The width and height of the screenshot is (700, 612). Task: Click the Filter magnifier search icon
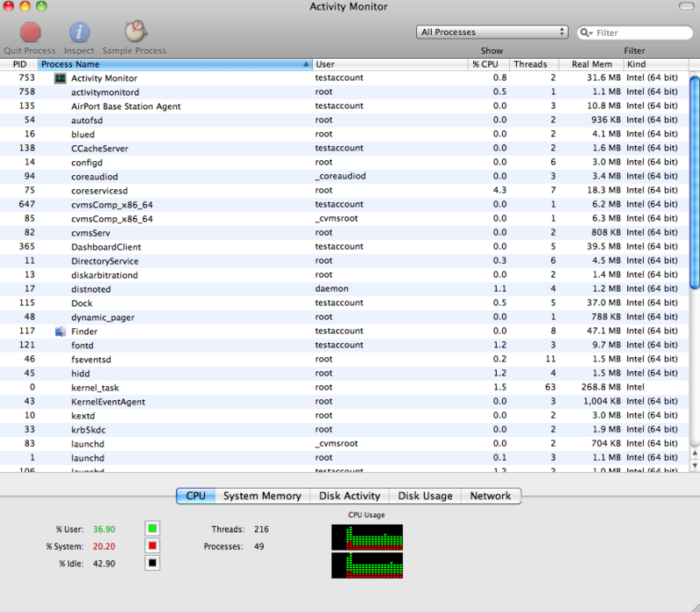[x=586, y=32]
